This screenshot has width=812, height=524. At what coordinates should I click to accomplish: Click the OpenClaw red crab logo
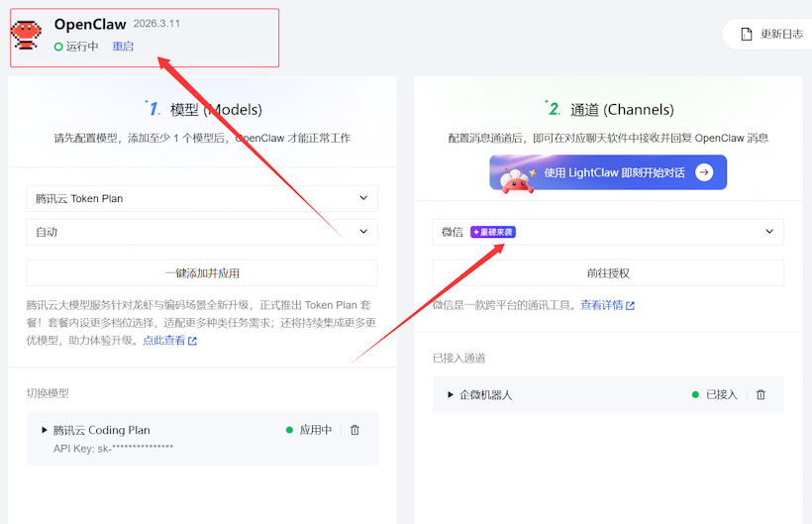(x=26, y=36)
